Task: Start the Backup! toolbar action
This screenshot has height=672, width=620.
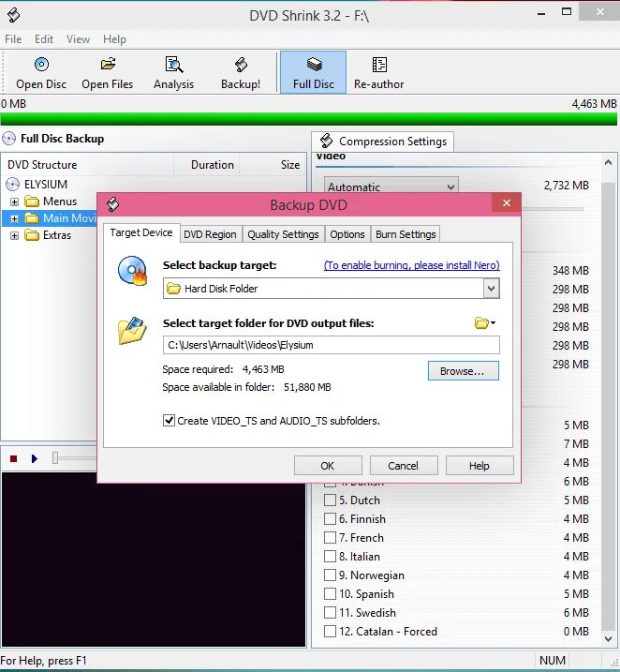Action: [x=241, y=73]
